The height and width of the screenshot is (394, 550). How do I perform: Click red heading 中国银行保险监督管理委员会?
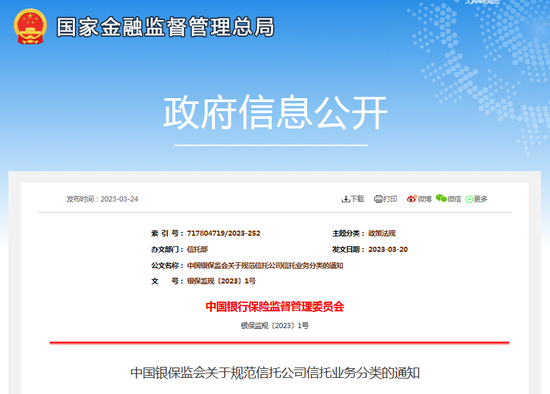point(275,307)
